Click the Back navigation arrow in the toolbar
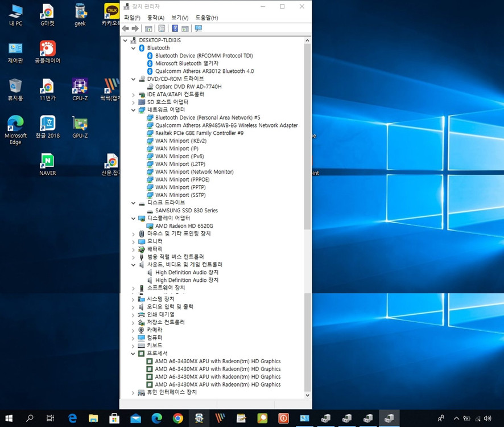Viewport: 504px width, 427px height. (x=125, y=28)
